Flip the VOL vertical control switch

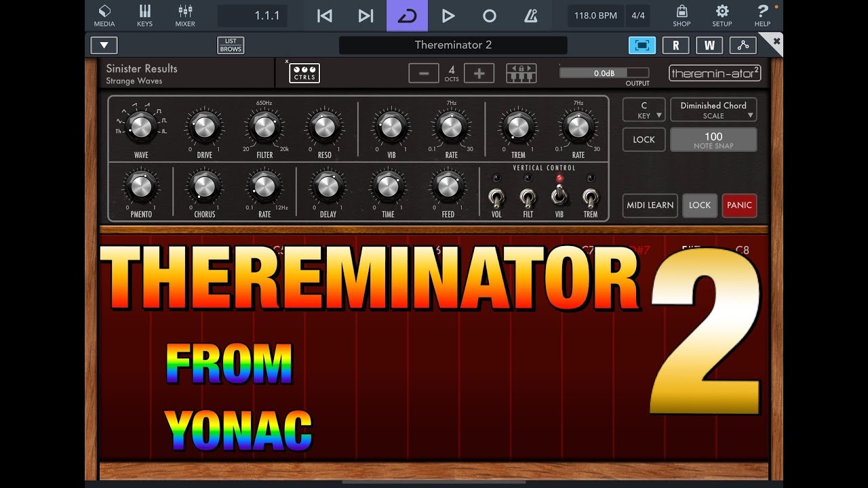(496, 197)
